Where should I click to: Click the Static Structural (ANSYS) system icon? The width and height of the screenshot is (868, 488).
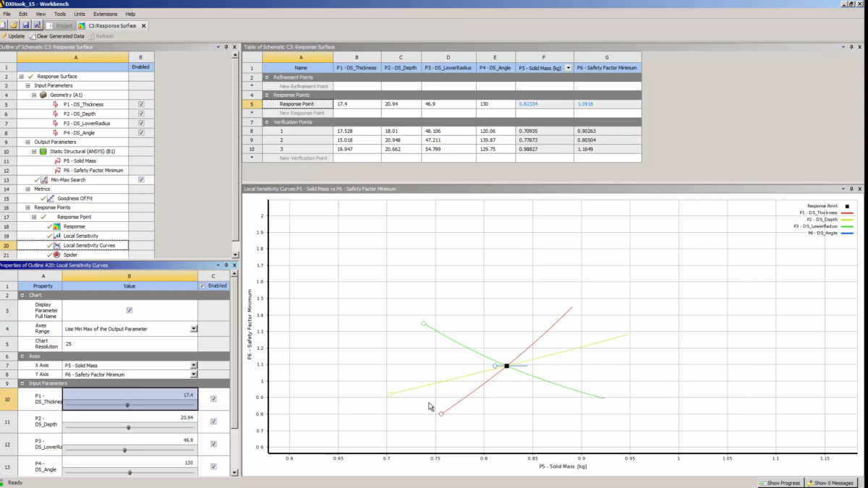coord(43,151)
